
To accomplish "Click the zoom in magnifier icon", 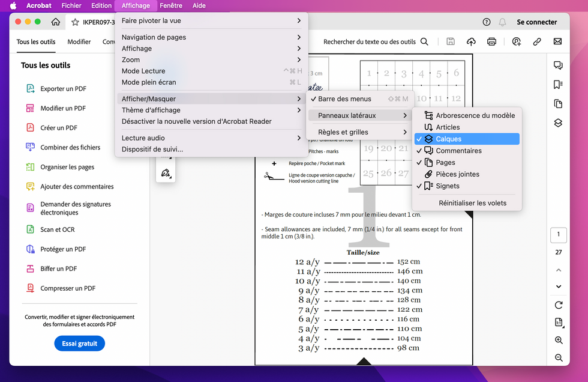I will 559,340.
